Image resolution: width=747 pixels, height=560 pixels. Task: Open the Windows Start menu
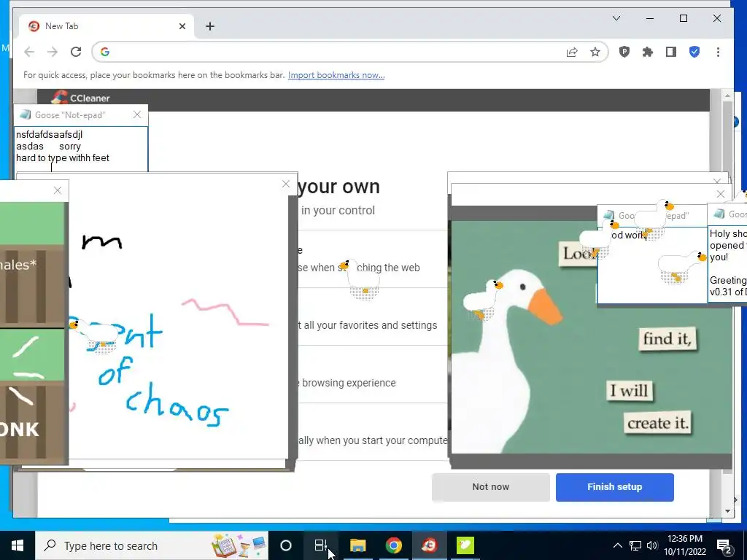[18, 545]
